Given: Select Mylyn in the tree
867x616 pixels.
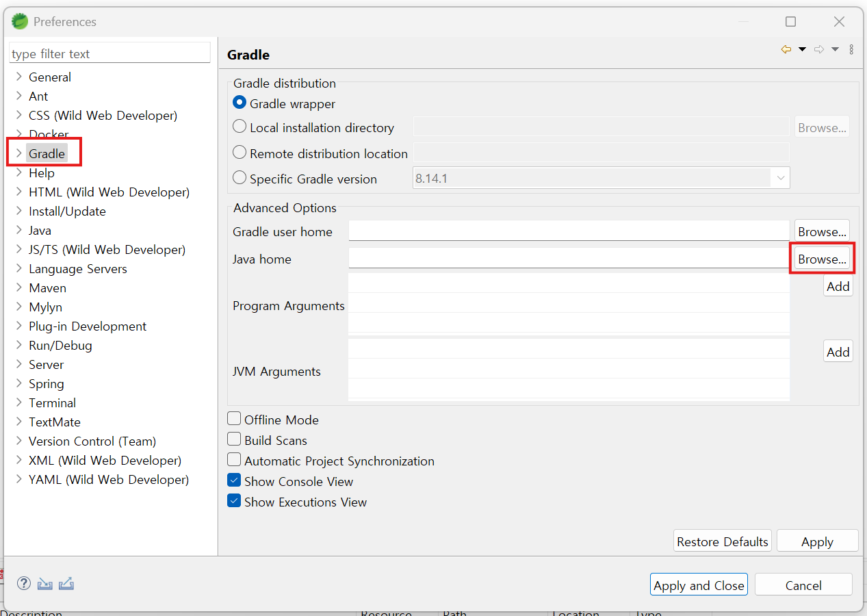Looking at the screenshot, I should [45, 307].
